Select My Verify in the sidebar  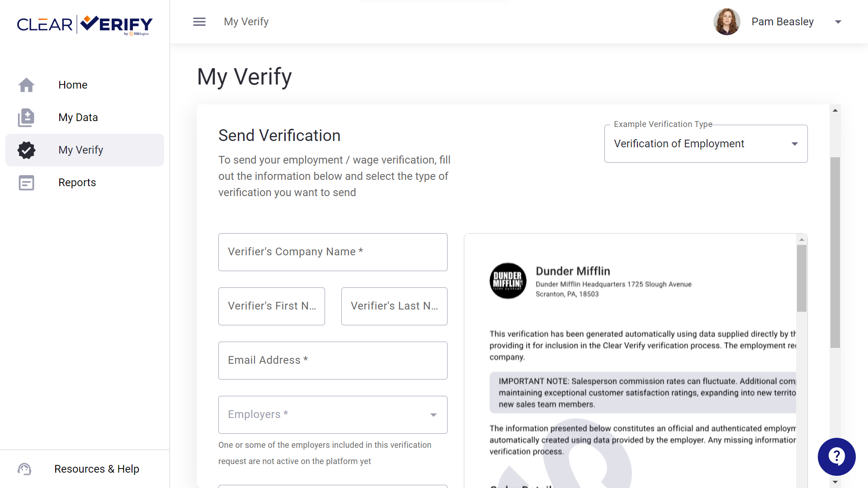tap(85, 150)
